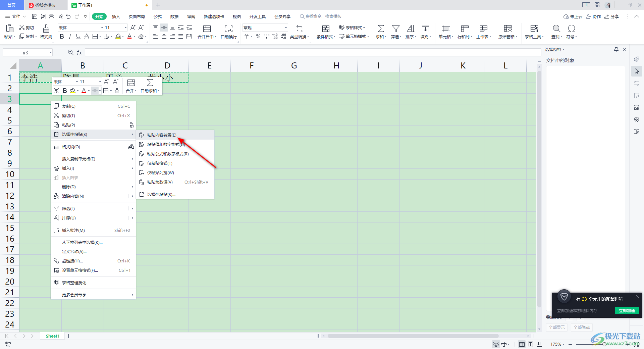
Task: Click the Cut scissors icon in ribbon
Action: tap(22, 28)
